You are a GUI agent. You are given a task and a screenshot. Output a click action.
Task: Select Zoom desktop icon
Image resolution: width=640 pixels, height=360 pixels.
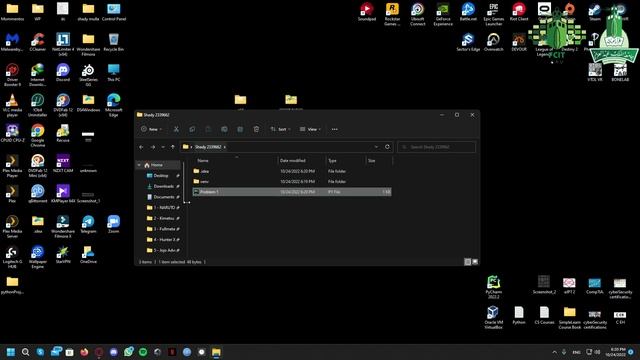tap(113, 224)
